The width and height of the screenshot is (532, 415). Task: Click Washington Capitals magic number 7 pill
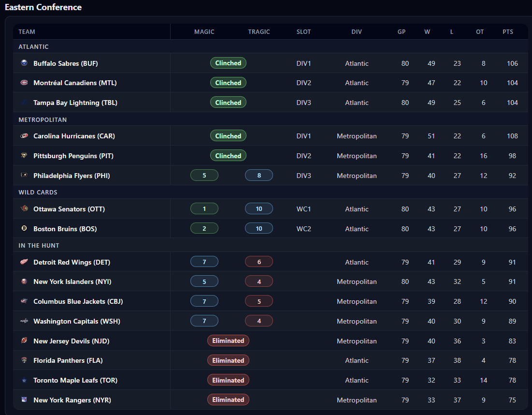[x=204, y=321]
